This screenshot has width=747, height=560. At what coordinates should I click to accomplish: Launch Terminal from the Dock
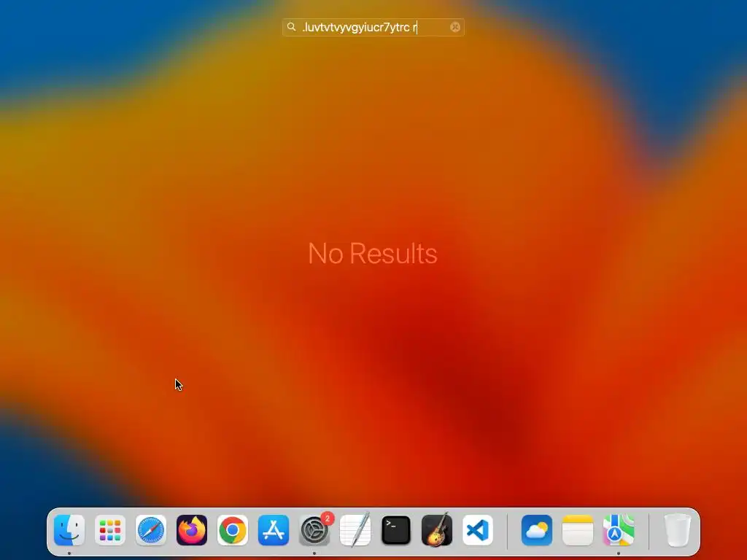(x=396, y=530)
